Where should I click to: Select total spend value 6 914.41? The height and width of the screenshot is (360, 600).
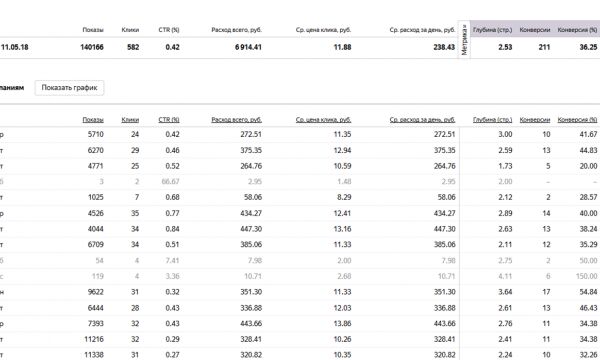pyautogui.click(x=248, y=47)
